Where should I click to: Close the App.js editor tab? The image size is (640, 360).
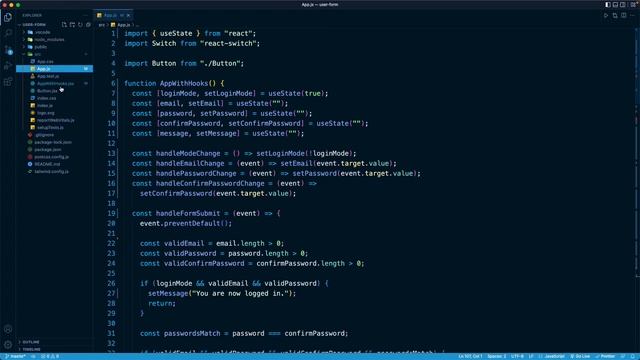pyautogui.click(x=128, y=15)
